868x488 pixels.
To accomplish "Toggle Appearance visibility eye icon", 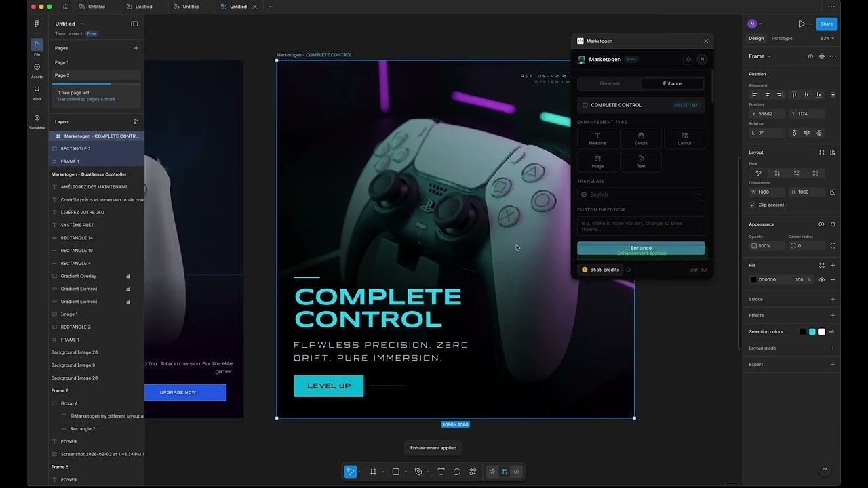I will click(821, 224).
